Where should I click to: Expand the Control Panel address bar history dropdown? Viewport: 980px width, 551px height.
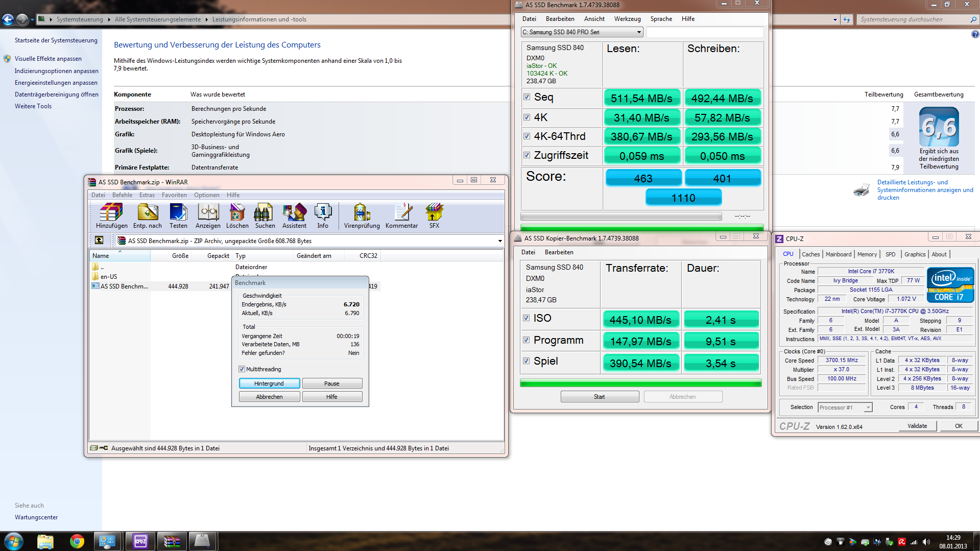[x=835, y=19]
